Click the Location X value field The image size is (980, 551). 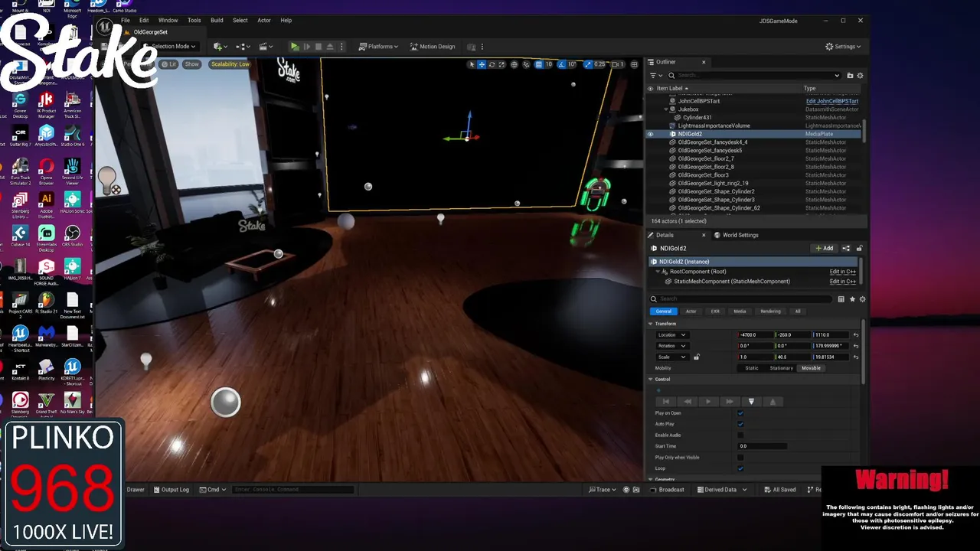pyautogui.click(x=755, y=335)
